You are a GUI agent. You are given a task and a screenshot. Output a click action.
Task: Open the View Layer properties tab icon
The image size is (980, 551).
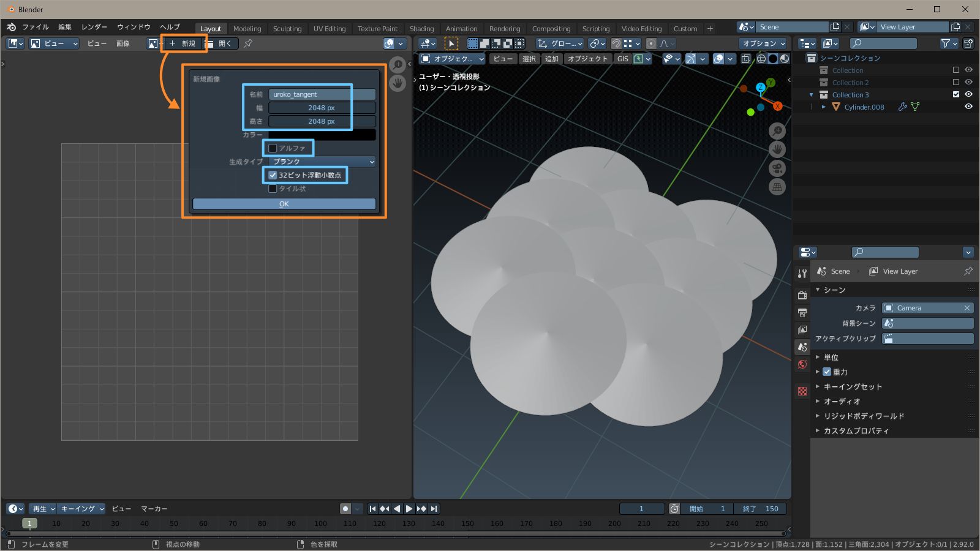click(802, 329)
